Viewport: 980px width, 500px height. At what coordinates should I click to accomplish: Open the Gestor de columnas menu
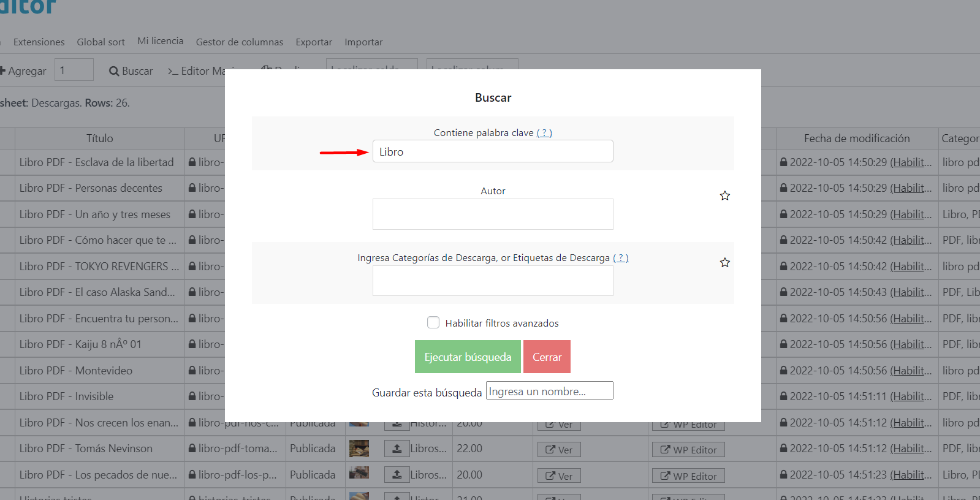pos(239,42)
